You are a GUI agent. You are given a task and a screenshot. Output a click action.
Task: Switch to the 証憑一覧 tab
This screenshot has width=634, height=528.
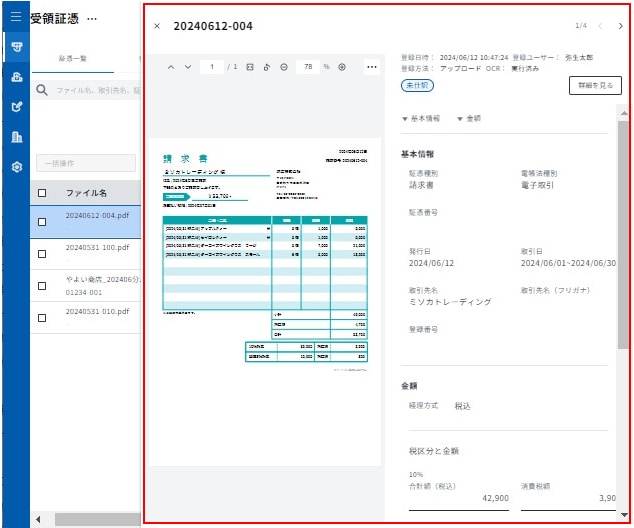71,59
